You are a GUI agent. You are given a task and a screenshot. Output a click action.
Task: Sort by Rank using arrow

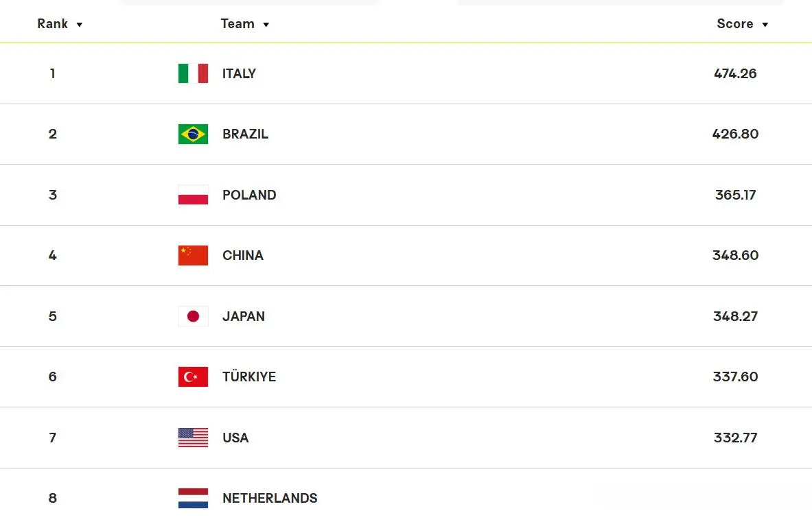click(79, 24)
